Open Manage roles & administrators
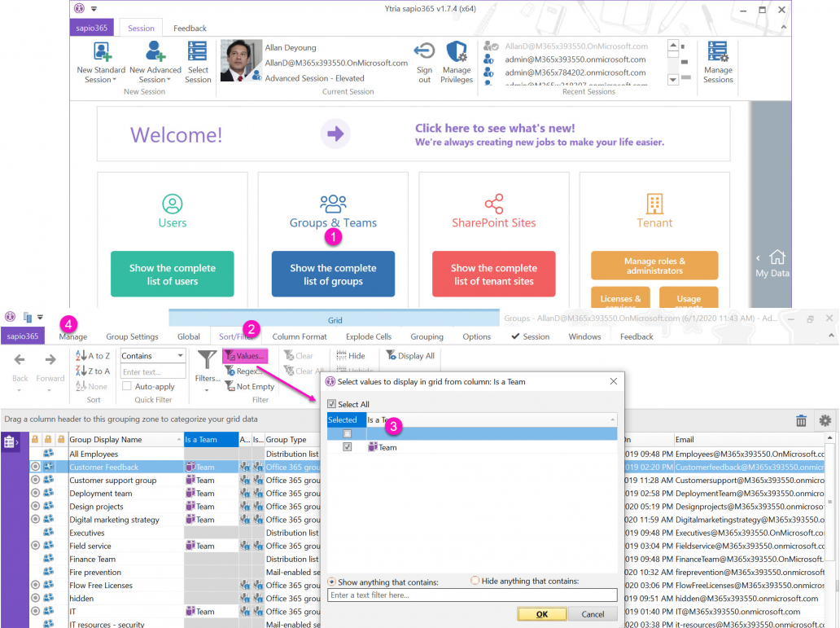The width and height of the screenshot is (840, 628). pos(654,266)
